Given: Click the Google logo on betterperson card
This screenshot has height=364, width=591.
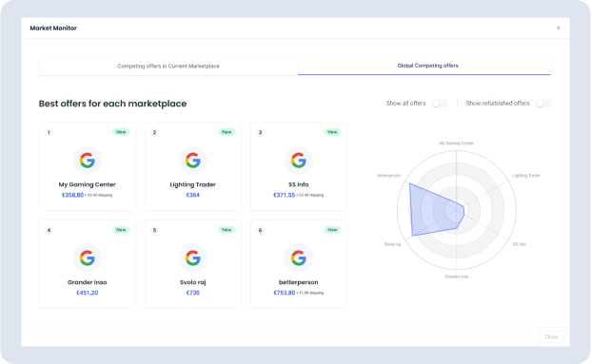Looking at the screenshot, I should tap(299, 259).
